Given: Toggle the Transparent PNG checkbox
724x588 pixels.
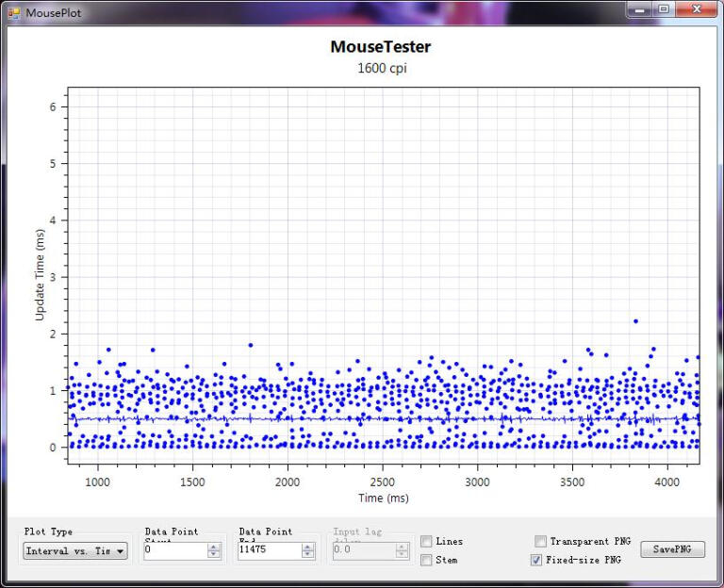Looking at the screenshot, I should pyautogui.click(x=540, y=541).
